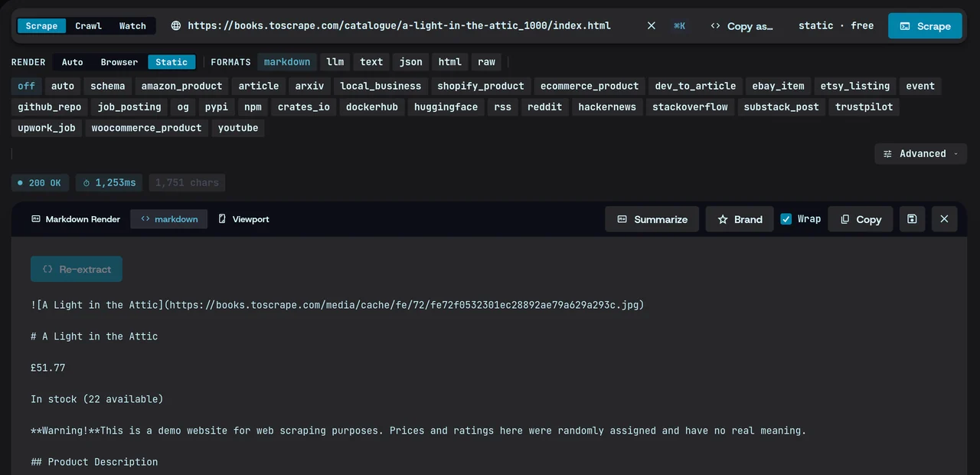Click the Summarize button

(x=652, y=219)
